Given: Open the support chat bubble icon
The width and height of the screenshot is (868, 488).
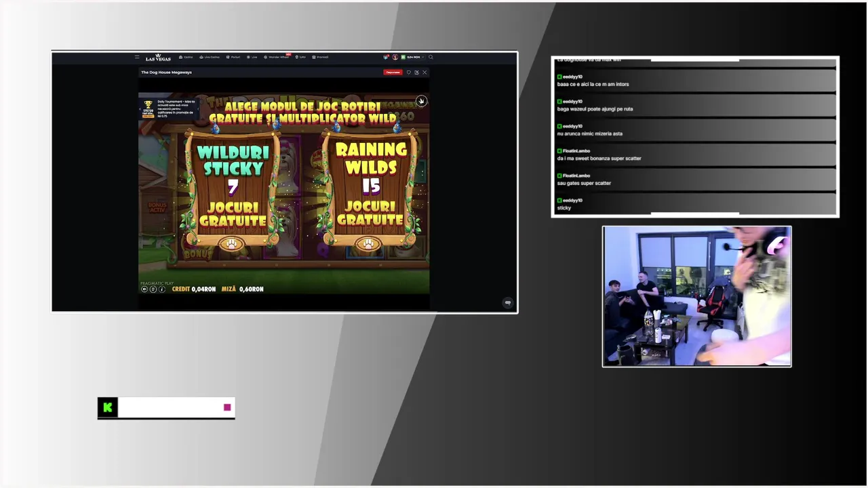Looking at the screenshot, I should point(508,303).
